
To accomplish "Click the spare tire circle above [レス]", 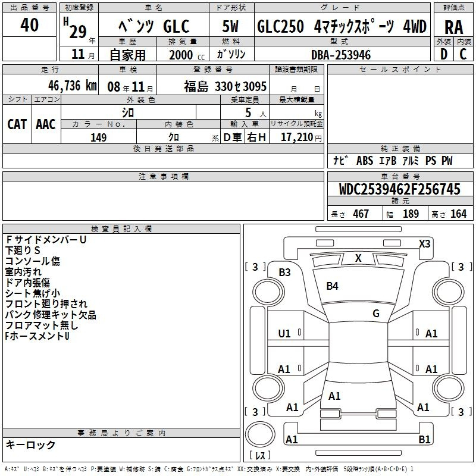I will [260, 434].
